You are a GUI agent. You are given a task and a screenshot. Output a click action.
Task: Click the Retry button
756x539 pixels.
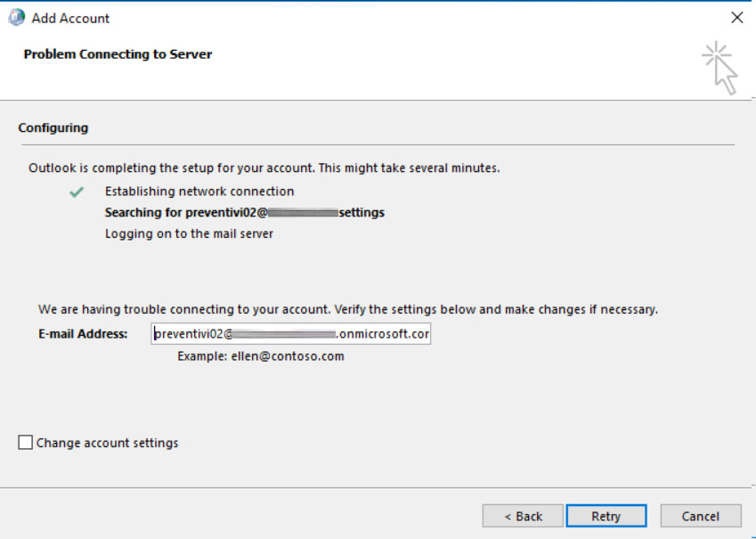click(606, 516)
